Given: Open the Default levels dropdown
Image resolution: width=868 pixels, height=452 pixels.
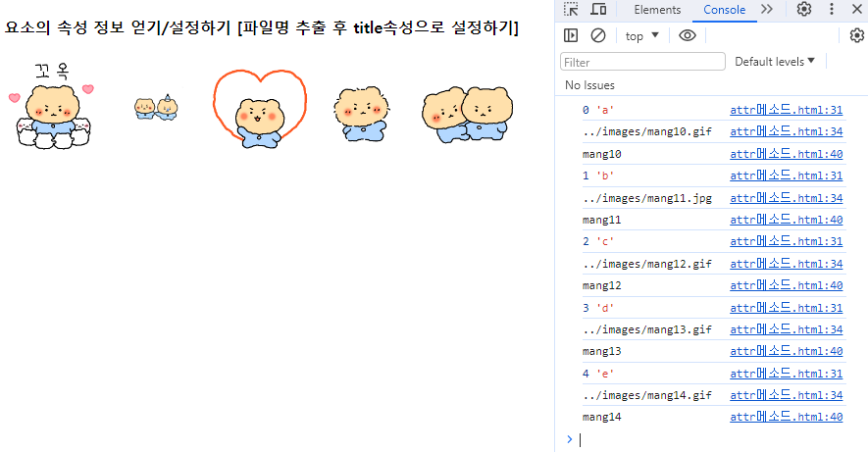Looking at the screenshot, I should [775, 62].
